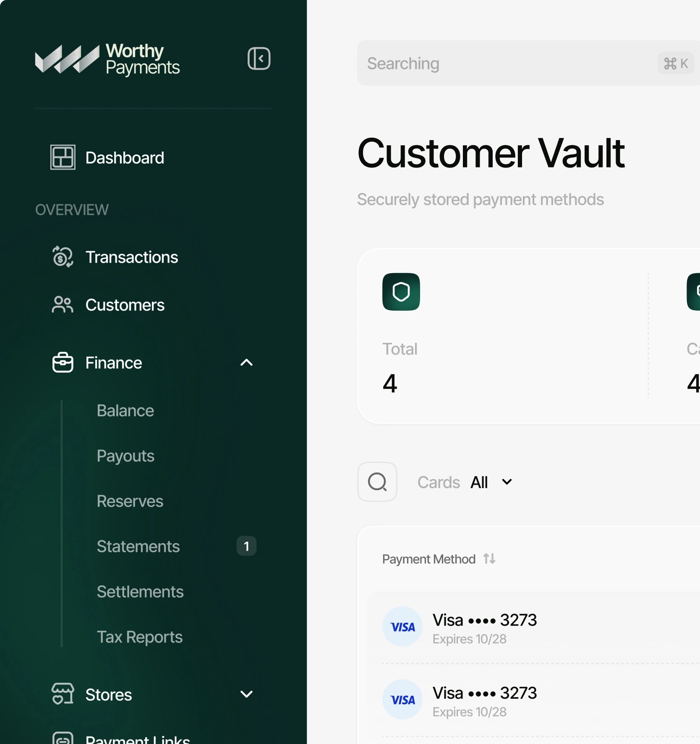Screen dimensions: 700x744
Task: Click the Worthy Payments logo
Action: 107,59
